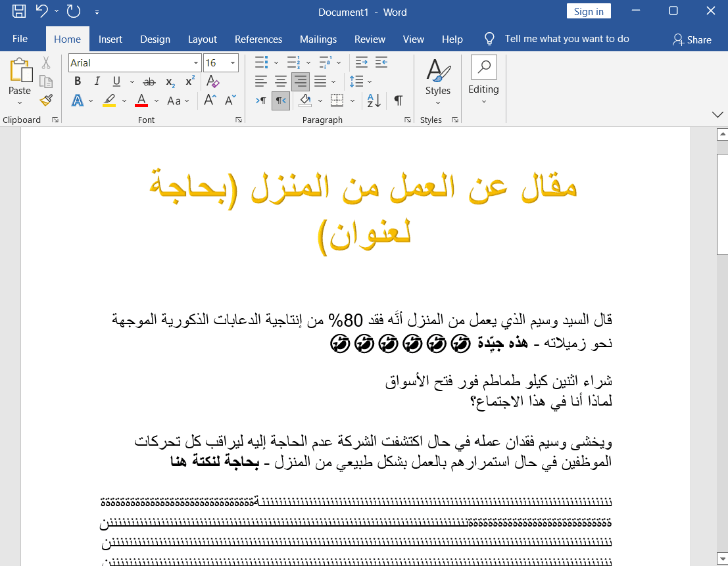
Task: Decrease paragraph indent
Action: pyautogui.click(x=361, y=62)
